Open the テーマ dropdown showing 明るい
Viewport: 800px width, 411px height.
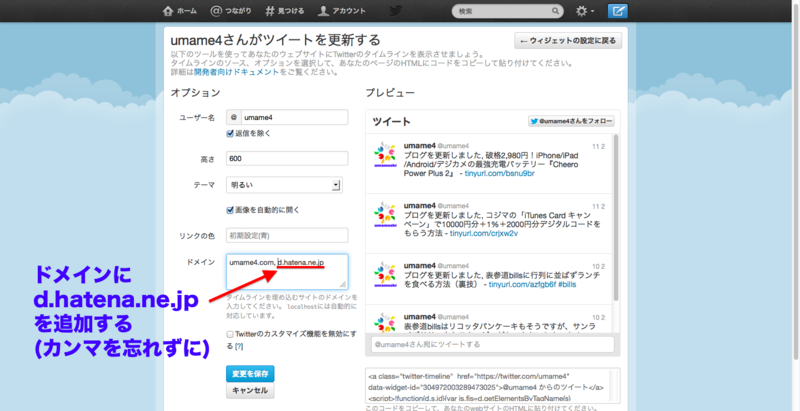[284, 185]
